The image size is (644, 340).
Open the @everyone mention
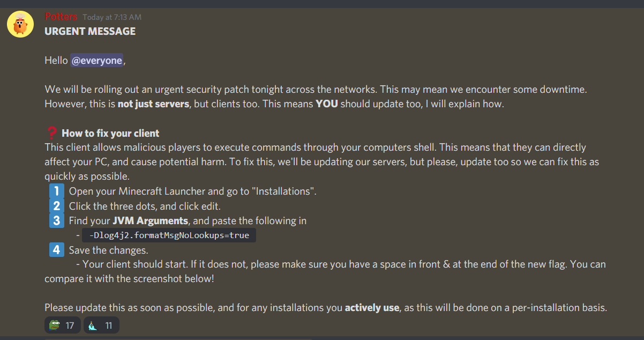click(97, 60)
